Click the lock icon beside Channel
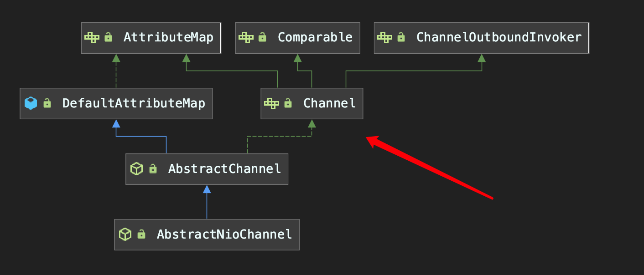Screen dimensions: 644x275 coord(288,103)
